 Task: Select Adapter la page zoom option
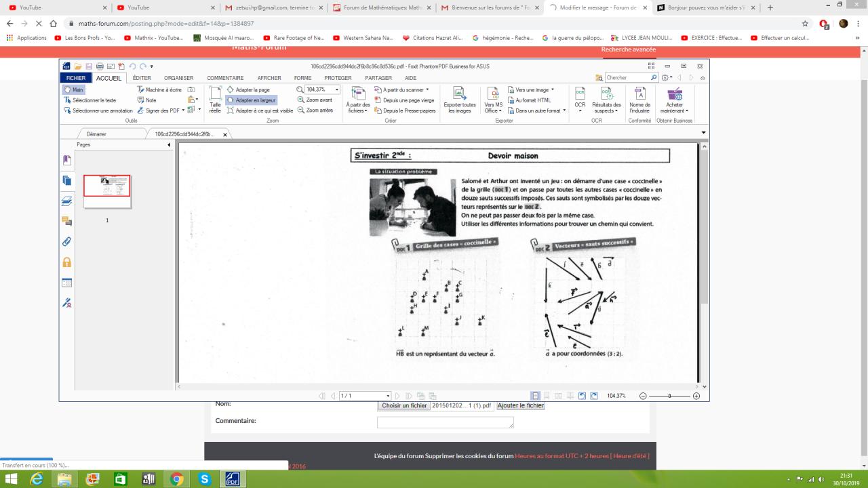point(248,89)
